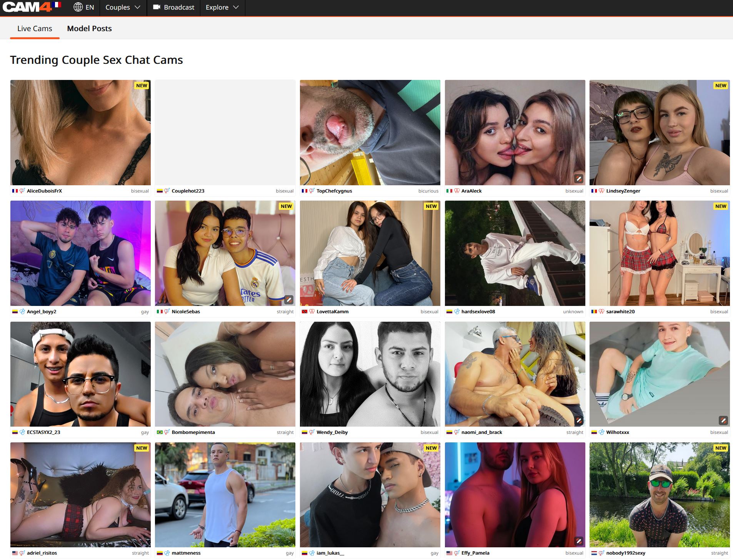This screenshot has height=560, width=733.
Task: Open Couplehot223 username link
Action: coord(188,191)
